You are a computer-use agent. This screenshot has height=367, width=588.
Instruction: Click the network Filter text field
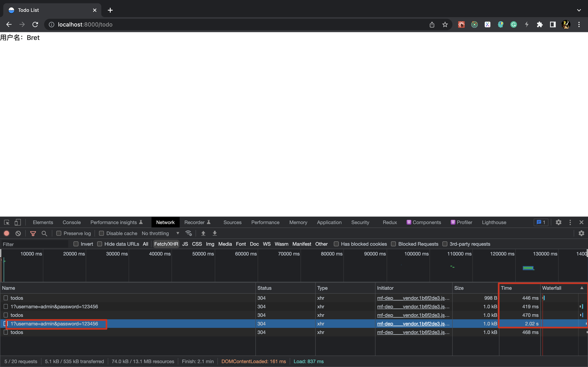(x=34, y=244)
